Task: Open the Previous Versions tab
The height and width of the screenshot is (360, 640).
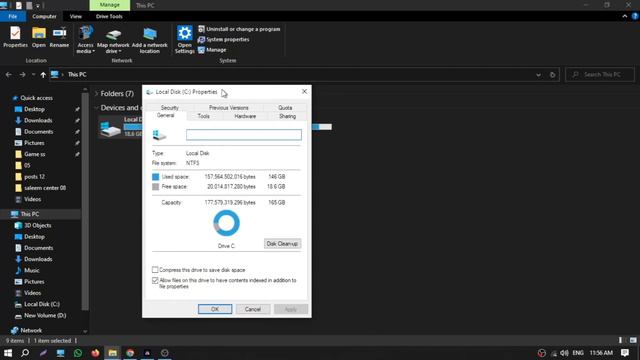Action: coord(229,107)
